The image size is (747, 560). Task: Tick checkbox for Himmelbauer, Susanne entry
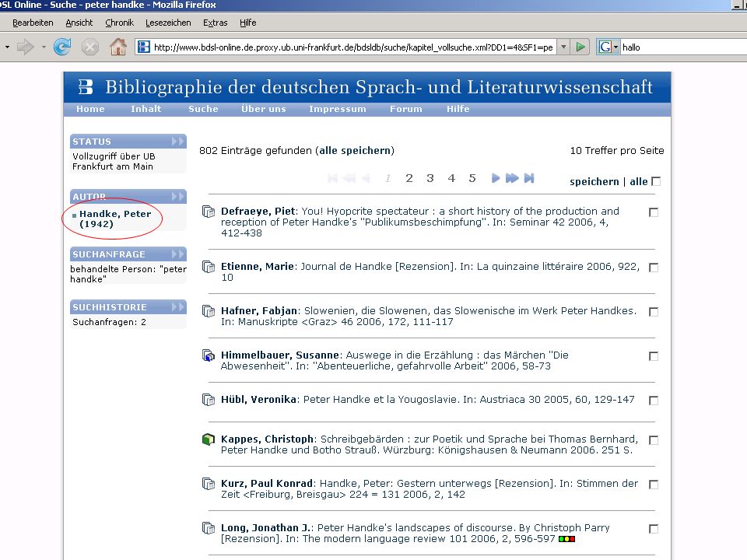click(x=654, y=356)
